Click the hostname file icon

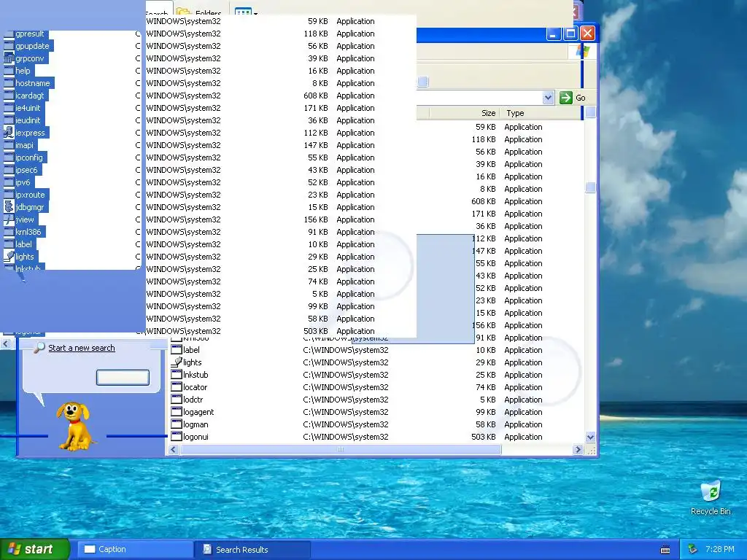coord(9,83)
